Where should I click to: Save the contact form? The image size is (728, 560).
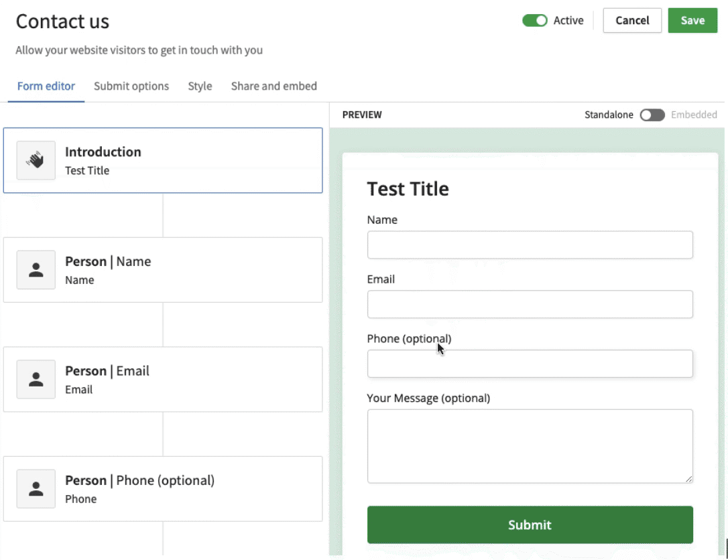point(692,21)
